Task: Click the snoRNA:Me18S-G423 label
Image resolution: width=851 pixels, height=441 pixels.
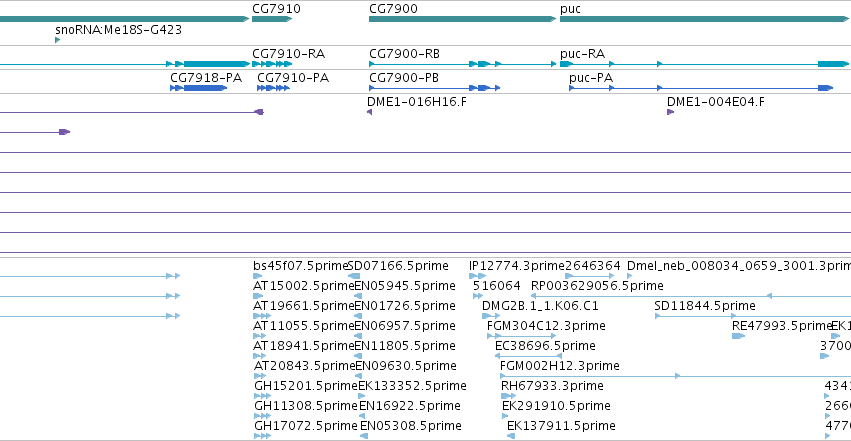Action: point(118,29)
